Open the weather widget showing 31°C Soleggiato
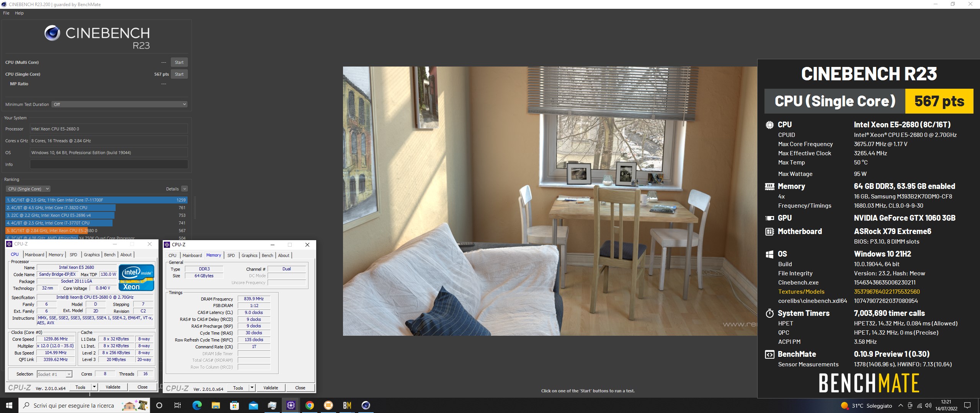The width and height of the screenshot is (980, 413). (867, 406)
